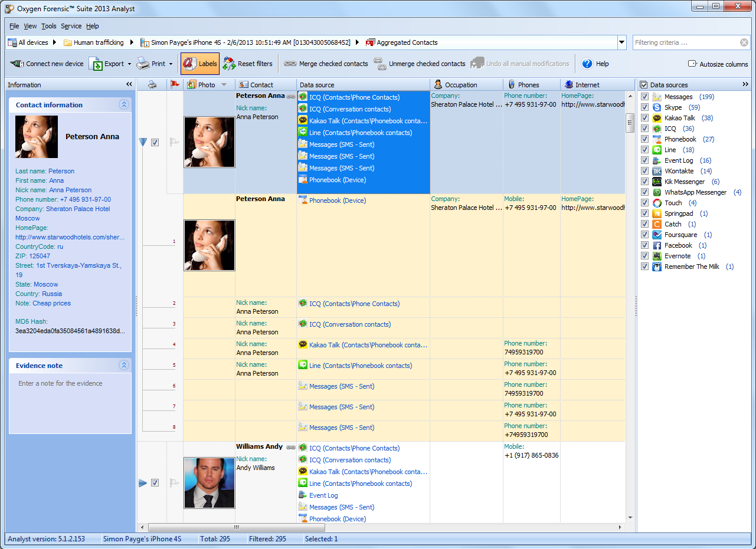Uncheck the Messages data source checkbox

(x=645, y=97)
